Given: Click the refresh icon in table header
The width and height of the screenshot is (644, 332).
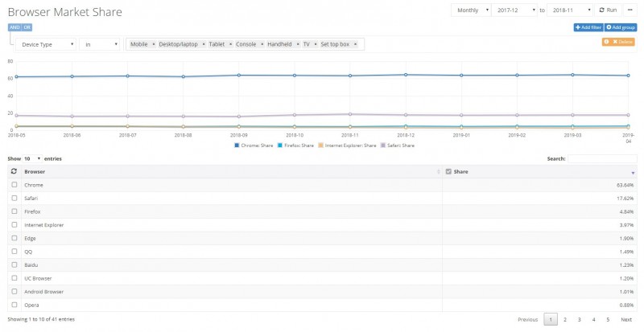Looking at the screenshot, I should coord(14,171).
